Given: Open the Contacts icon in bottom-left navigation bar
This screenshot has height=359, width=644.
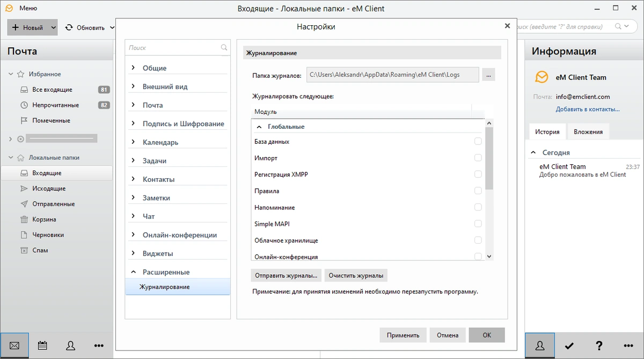Looking at the screenshot, I should (x=70, y=346).
